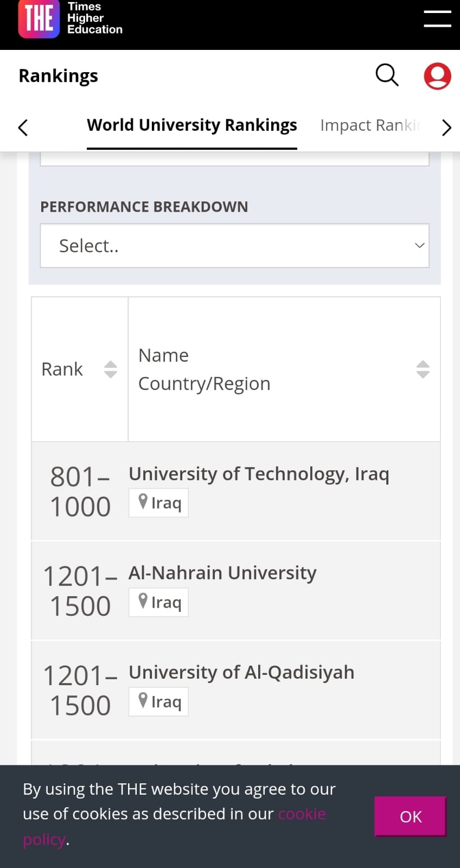
Task: Expand the Performance Breakdown Select dropdown
Action: click(234, 246)
